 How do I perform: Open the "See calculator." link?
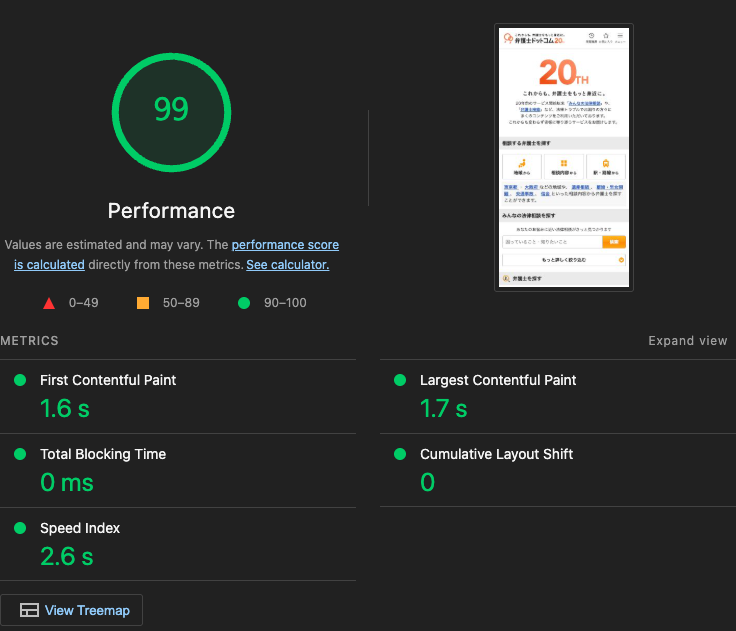coord(287,265)
